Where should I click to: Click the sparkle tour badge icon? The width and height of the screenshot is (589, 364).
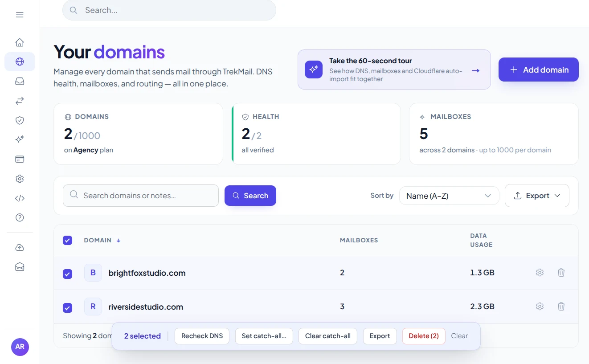[x=314, y=70]
